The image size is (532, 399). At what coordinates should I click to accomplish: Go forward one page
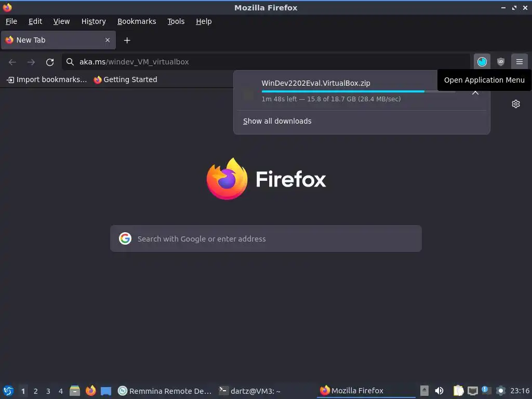31,62
